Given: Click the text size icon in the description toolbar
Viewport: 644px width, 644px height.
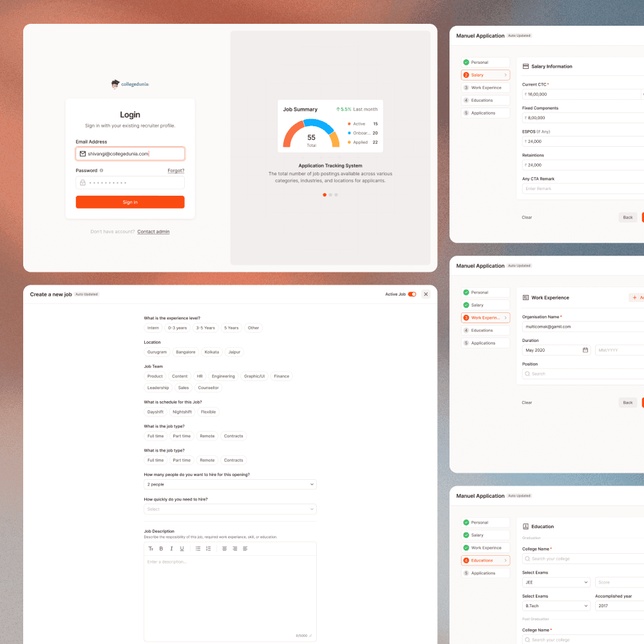Looking at the screenshot, I should pos(151,549).
